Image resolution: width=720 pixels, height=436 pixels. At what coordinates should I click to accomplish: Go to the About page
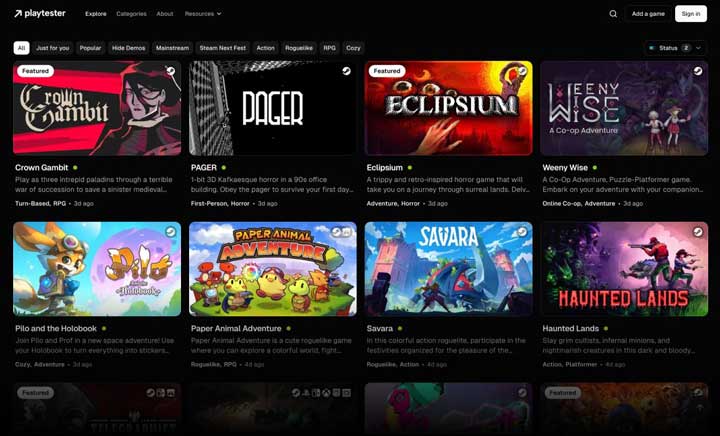click(165, 14)
